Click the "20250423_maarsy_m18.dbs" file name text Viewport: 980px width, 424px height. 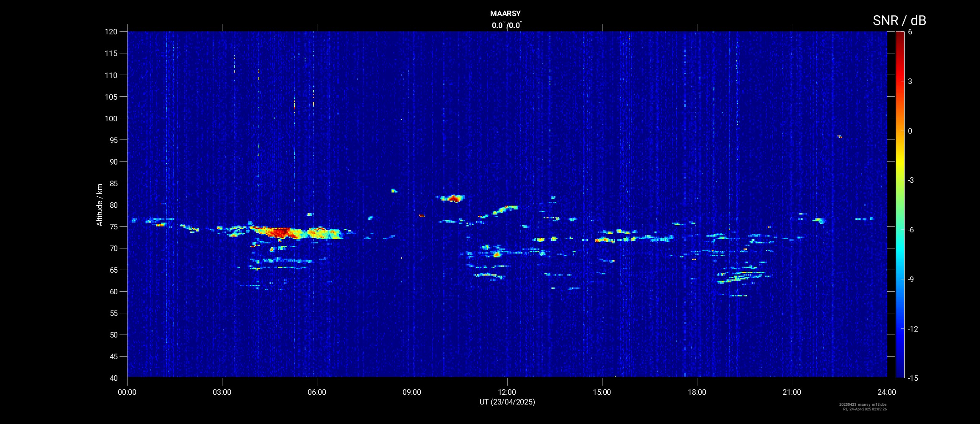point(863,404)
